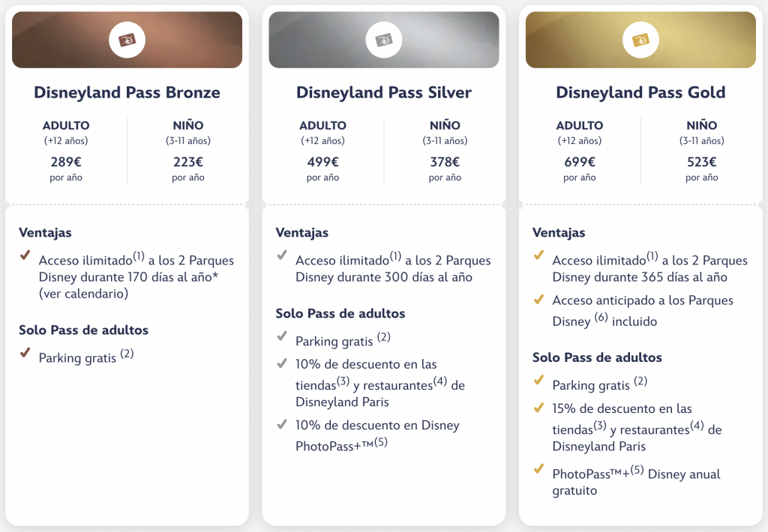Click the Bronze Parking gratis checkmark
The image size is (768, 532).
tap(25, 352)
